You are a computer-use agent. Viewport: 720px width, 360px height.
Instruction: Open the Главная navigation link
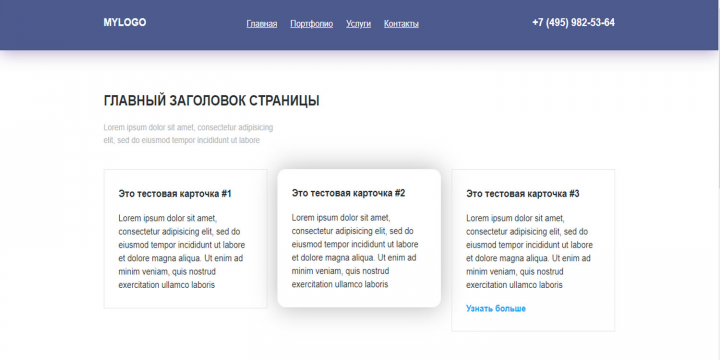point(262,24)
